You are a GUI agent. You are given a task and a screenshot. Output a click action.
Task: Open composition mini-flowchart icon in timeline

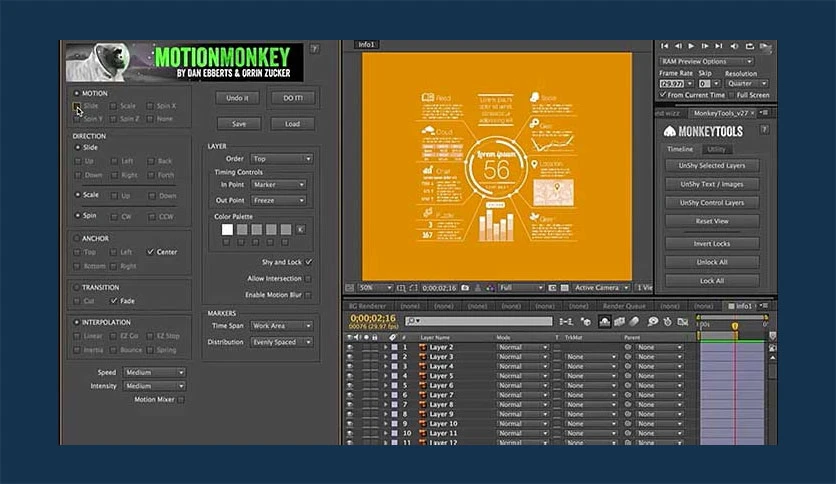(566, 321)
